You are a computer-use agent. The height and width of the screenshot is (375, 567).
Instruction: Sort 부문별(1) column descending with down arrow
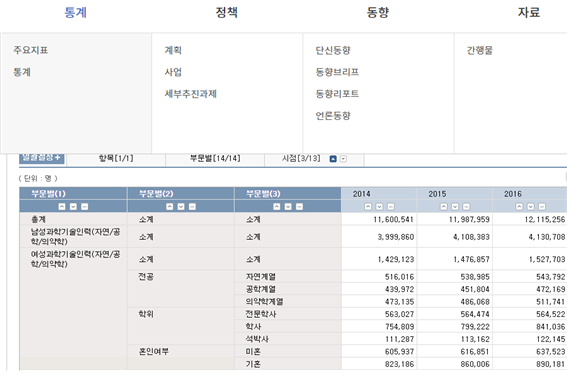[73, 206]
